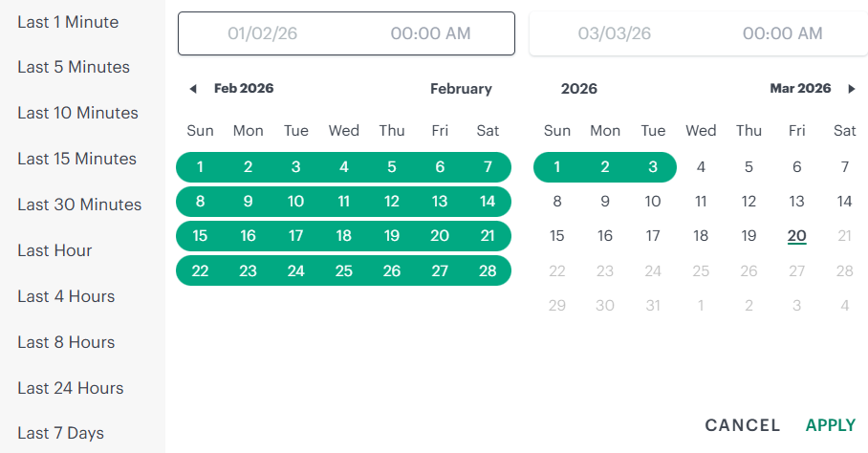Choose Last 30 Minutes range
Viewport: 868px width, 453px height.
point(79,205)
